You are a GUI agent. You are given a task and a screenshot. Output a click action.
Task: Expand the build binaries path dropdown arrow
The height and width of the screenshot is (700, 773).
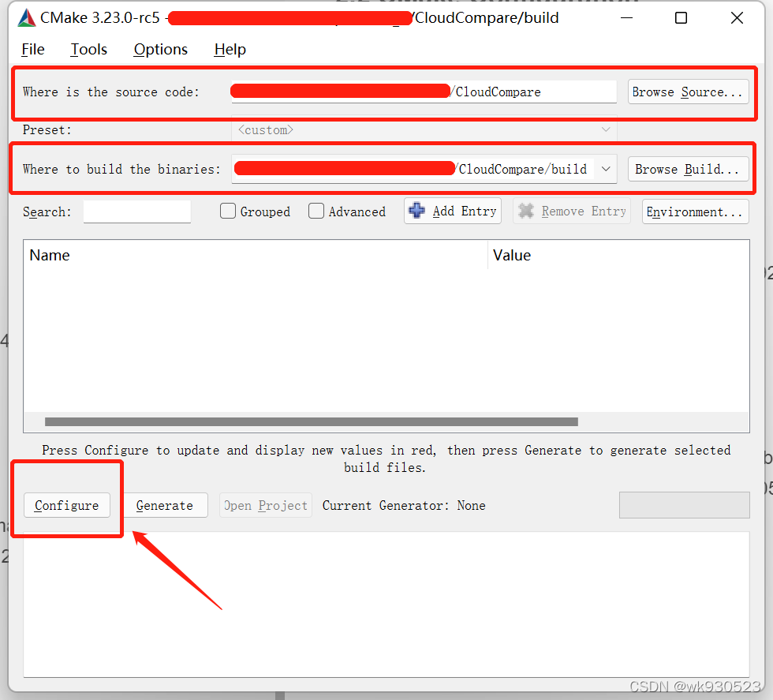click(x=606, y=169)
